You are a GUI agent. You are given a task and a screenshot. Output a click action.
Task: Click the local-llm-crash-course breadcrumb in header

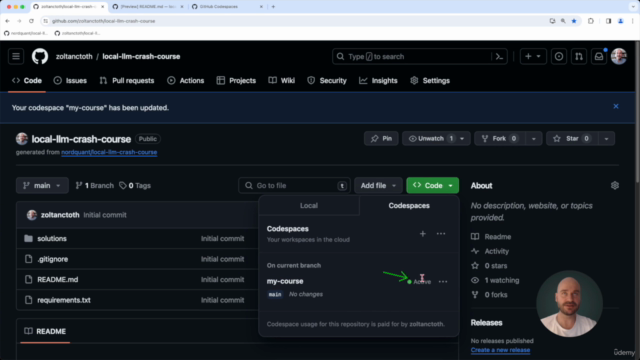[141, 57]
